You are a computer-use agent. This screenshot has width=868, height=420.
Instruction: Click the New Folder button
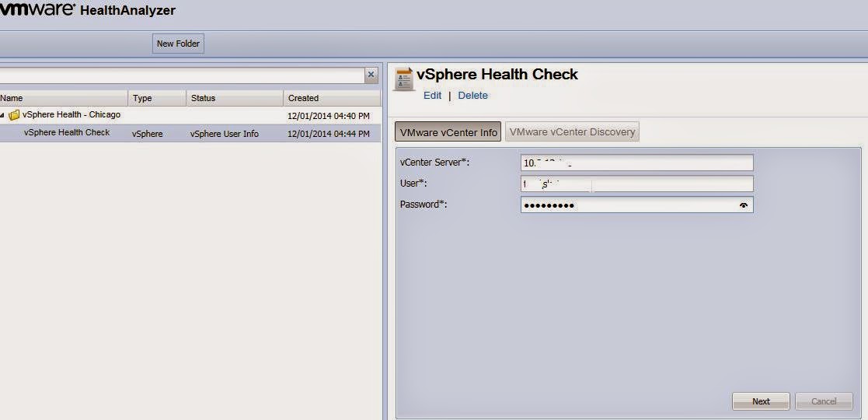point(178,44)
